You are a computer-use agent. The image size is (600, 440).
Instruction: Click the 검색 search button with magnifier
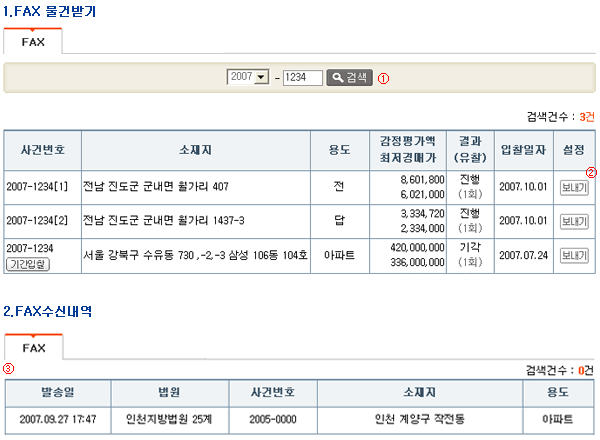(x=349, y=77)
